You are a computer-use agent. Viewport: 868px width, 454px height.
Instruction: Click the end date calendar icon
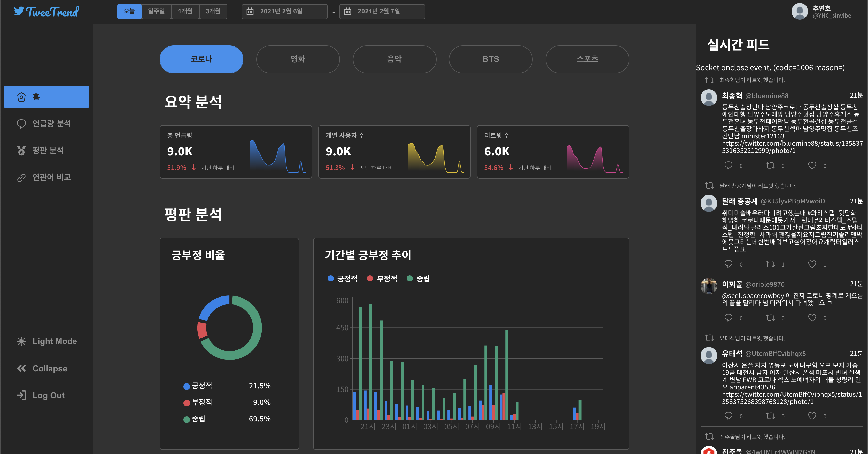[347, 11]
